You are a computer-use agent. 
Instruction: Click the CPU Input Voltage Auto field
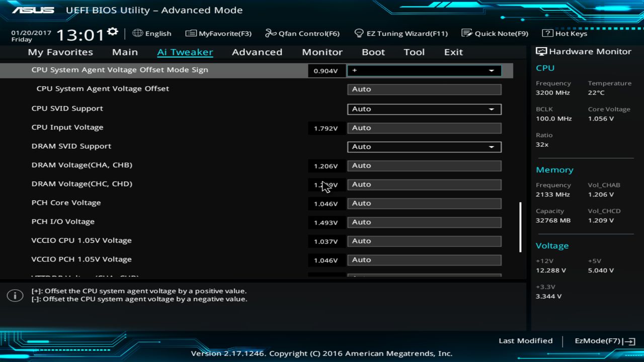coord(424,128)
